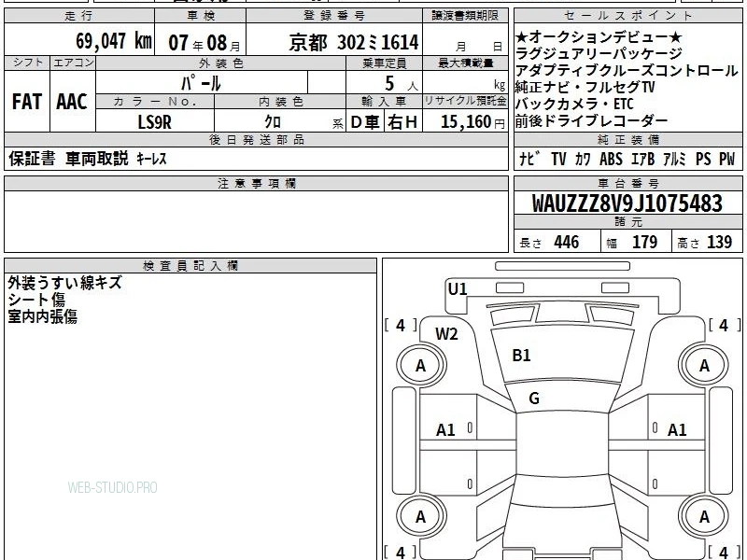This screenshot has width=747, height=560.
Task: Click the リサイクル預託金 header
Action: (x=465, y=101)
